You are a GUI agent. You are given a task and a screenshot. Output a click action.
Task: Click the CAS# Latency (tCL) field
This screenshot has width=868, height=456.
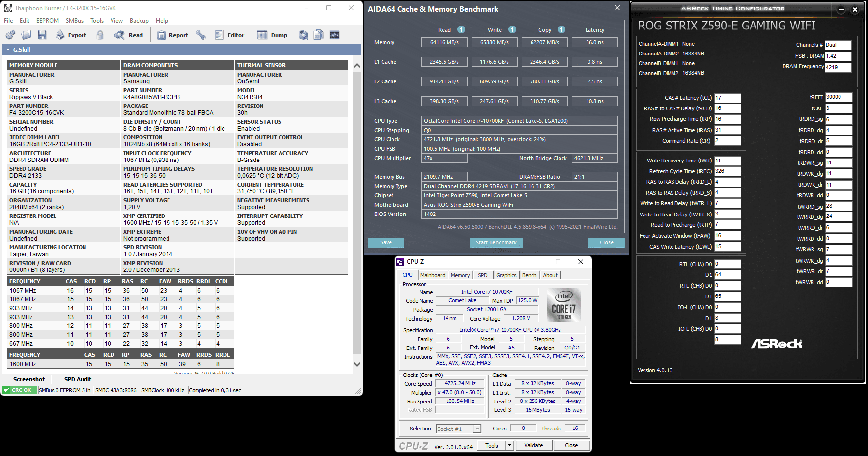pos(728,98)
